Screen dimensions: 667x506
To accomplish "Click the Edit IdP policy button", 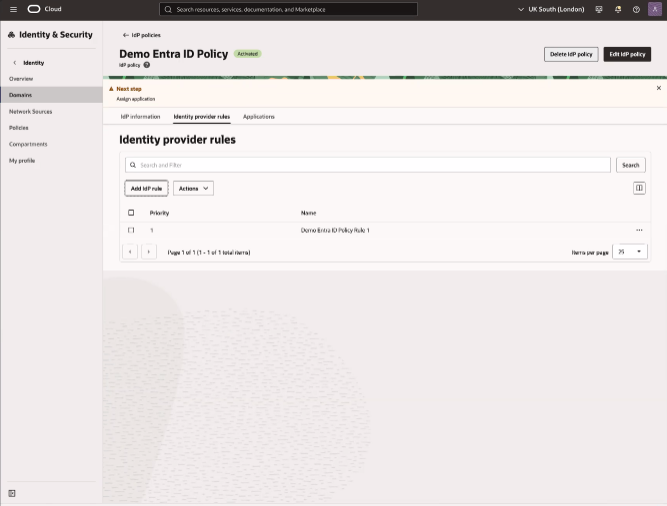I will coord(627,54).
